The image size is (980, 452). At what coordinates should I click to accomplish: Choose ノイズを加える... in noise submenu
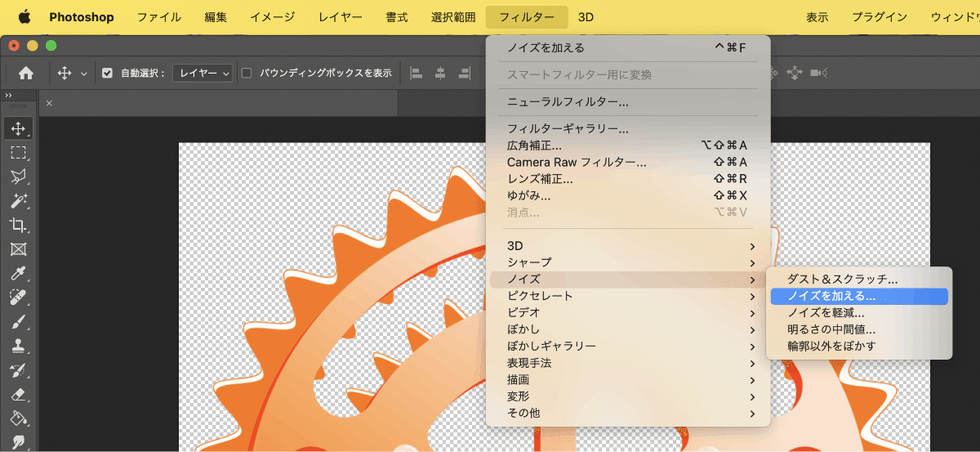tap(859, 296)
